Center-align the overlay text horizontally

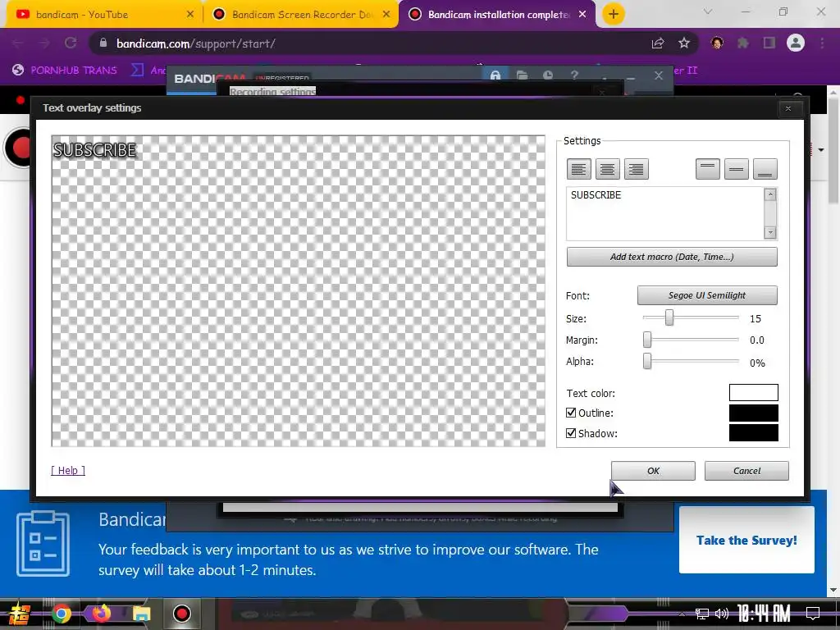608,169
